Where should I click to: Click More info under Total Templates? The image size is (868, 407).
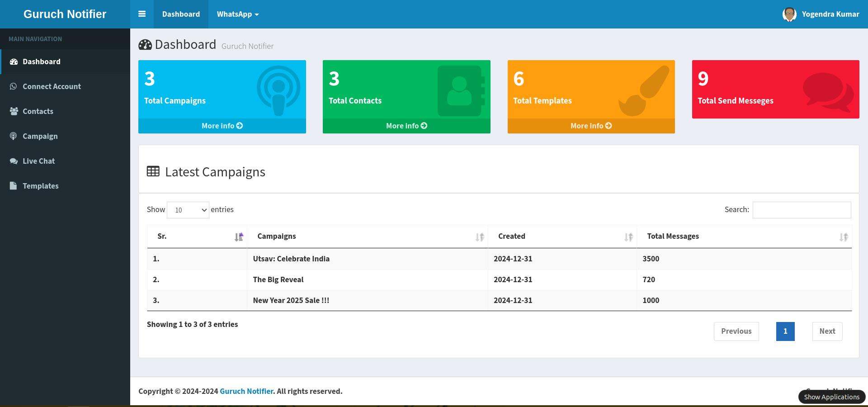pos(591,126)
